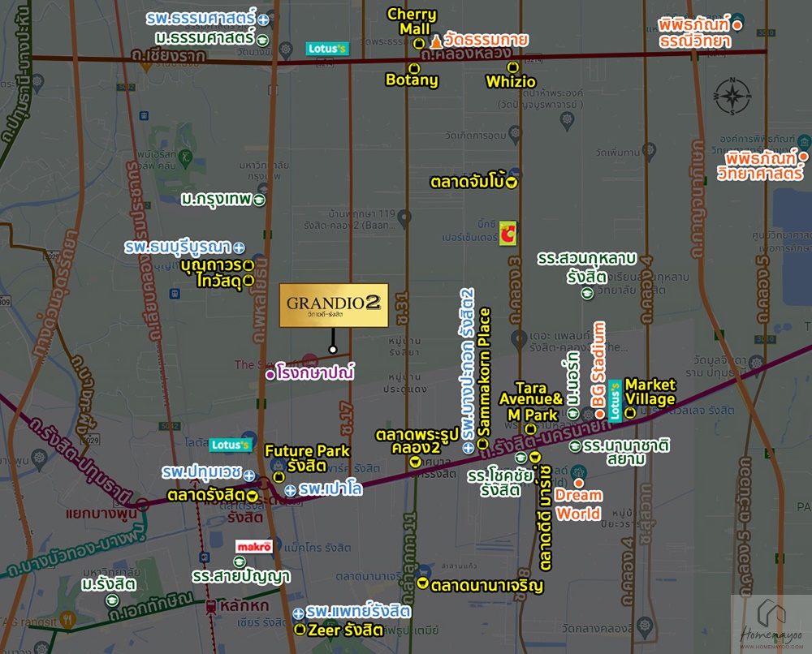Click the รพ.ปทุมเวช hospital icon
Image resolution: width=812 pixels, height=654 pixels.
point(249,475)
